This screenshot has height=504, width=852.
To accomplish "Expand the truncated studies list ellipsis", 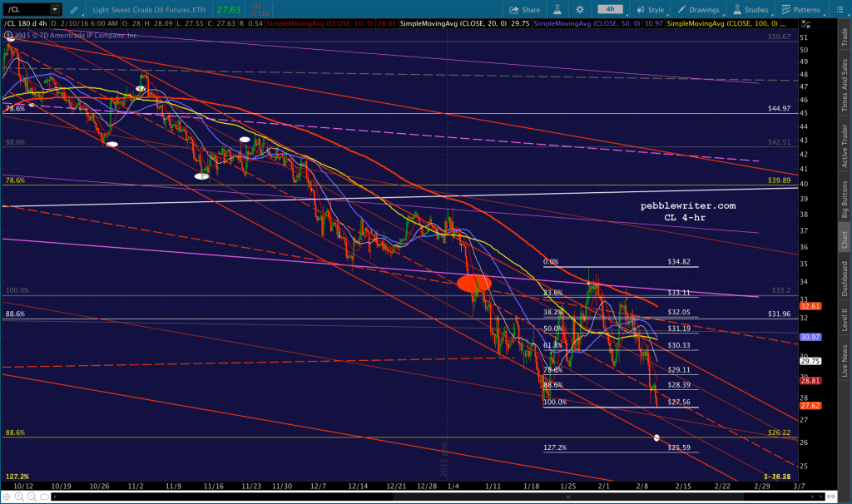I will pos(782,24).
